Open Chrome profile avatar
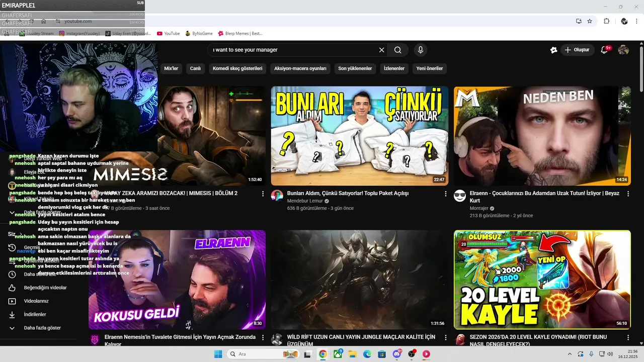Viewport: 644px width, 362px height. [x=624, y=21]
